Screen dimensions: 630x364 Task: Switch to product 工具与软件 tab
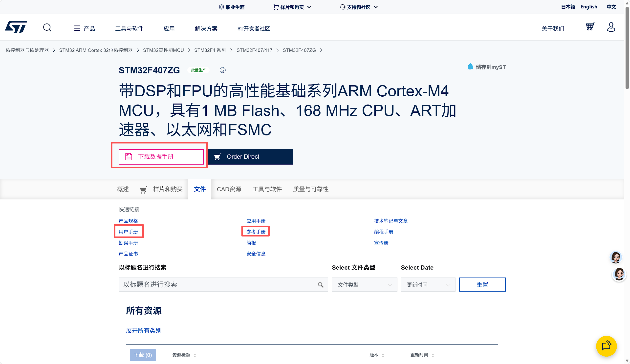pos(267,189)
